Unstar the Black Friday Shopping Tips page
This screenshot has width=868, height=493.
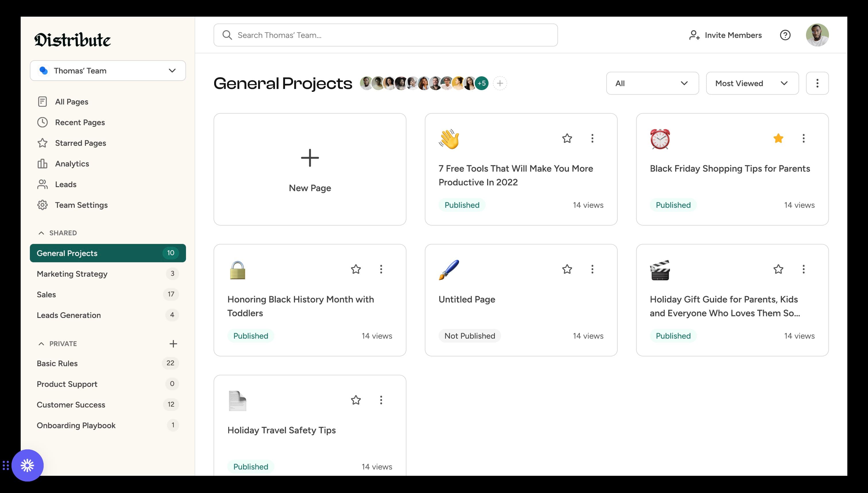(778, 138)
